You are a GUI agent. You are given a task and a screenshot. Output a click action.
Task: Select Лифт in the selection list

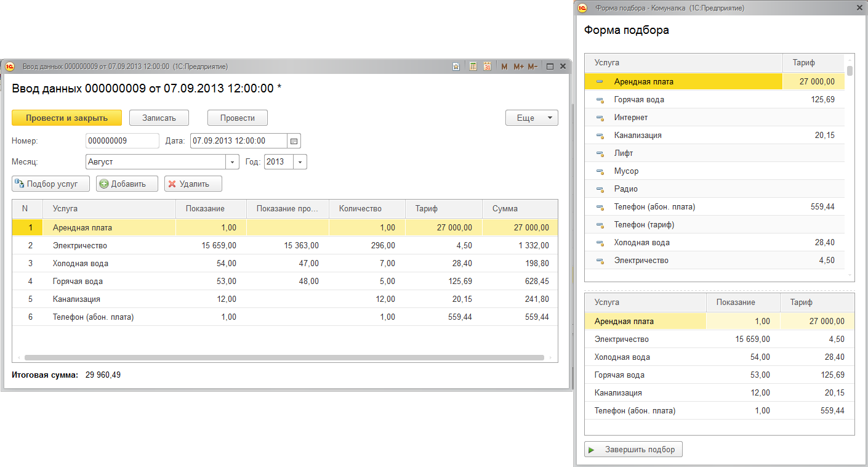(x=715, y=153)
